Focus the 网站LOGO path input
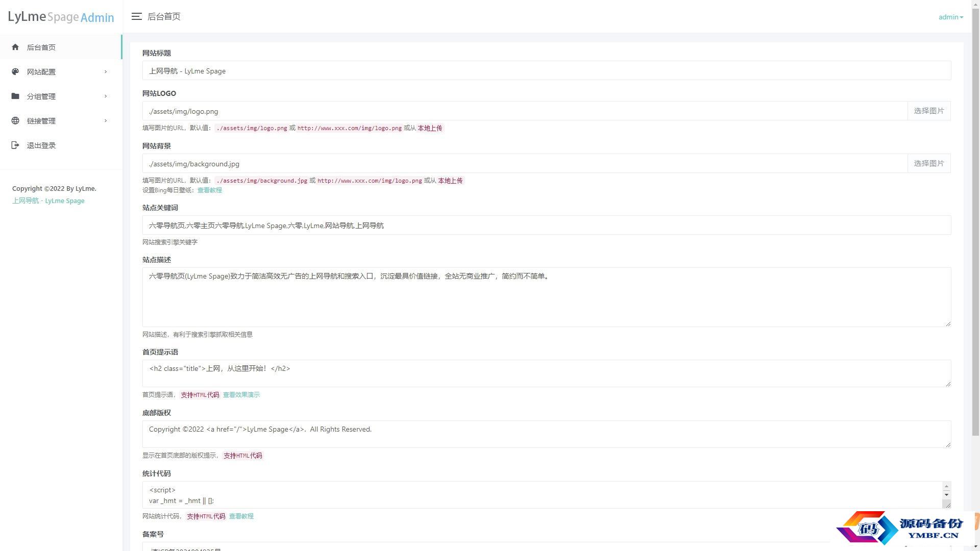 pyautogui.click(x=525, y=111)
